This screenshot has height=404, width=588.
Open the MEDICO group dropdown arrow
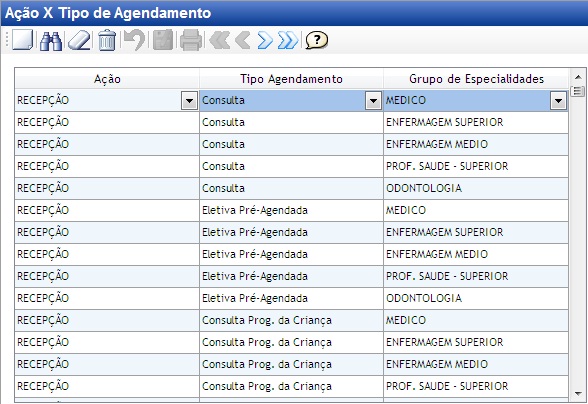tap(558, 101)
